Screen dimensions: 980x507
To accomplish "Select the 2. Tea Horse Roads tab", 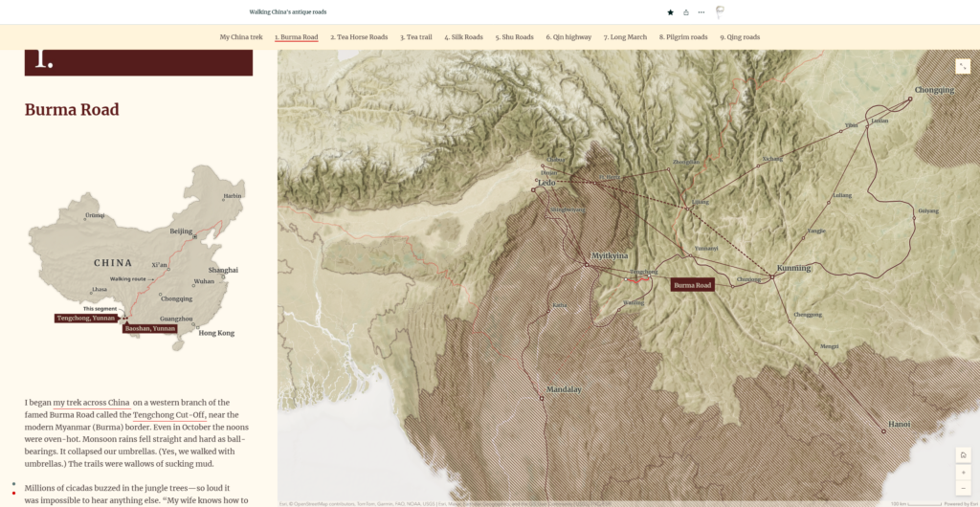I will click(359, 37).
